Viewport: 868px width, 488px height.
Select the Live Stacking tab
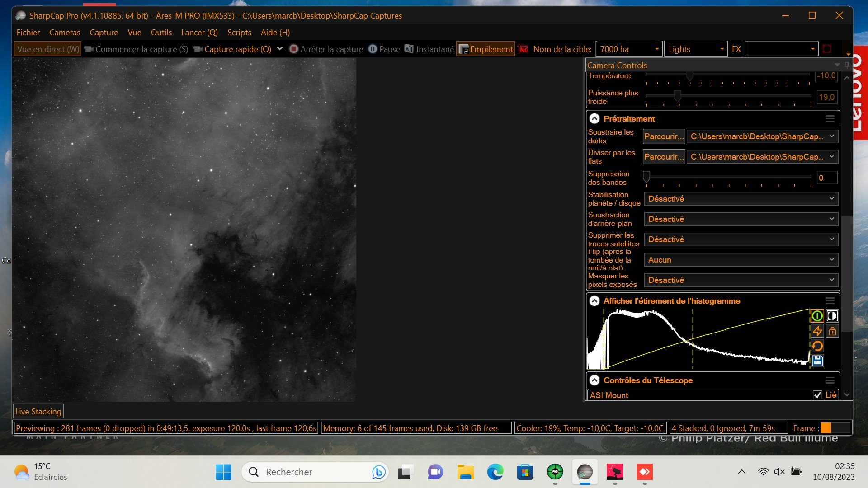[x=38, y=412]
